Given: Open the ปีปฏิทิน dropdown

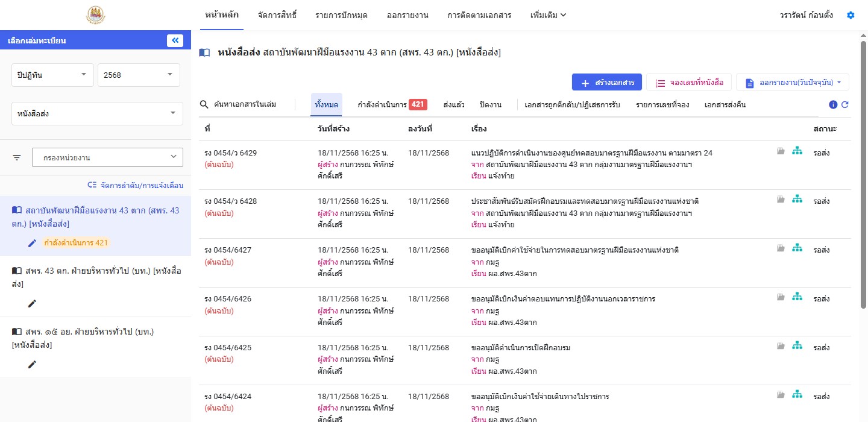Looking at the screenshot, I should (52, 75).
